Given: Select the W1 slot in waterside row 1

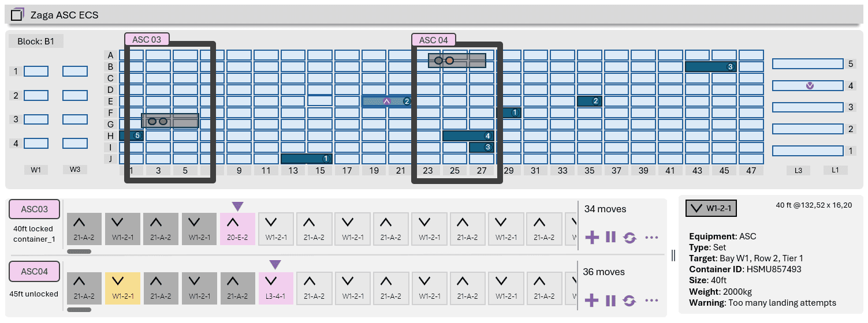Looking at the screenshot, I should (x=36, y=72).
